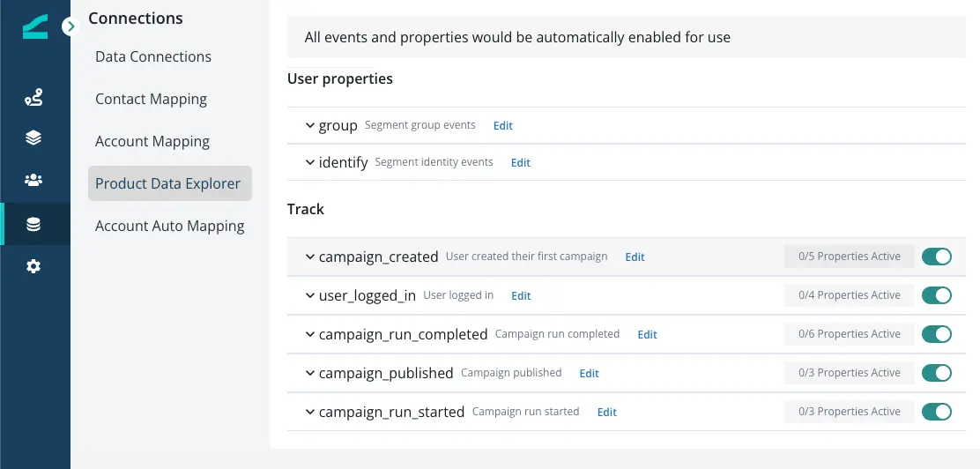Image resolution: width=980 pixels, height=469 pixels.
Task: Switch off the campaign_run_started toggle
Action: 936,412
